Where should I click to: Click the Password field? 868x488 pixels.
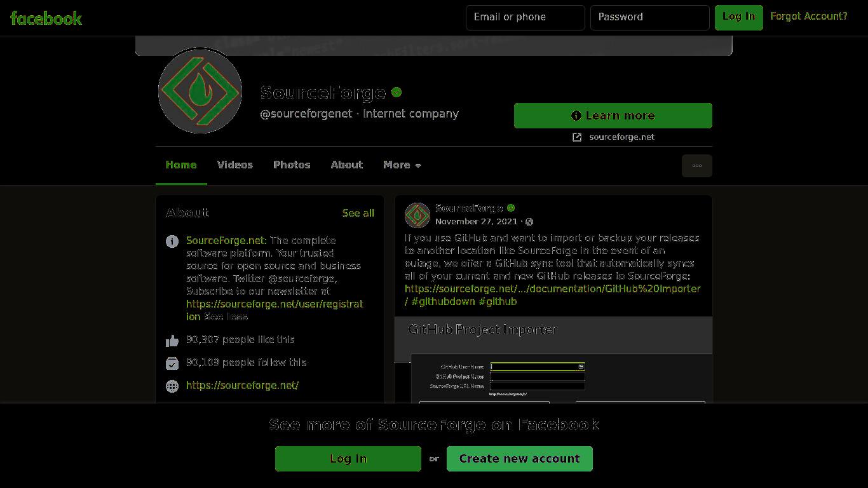(x=650, y=18)
